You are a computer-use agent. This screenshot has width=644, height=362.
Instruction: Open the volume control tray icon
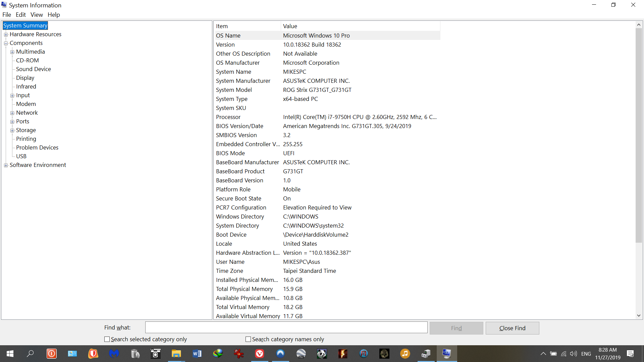click(574, 354)
